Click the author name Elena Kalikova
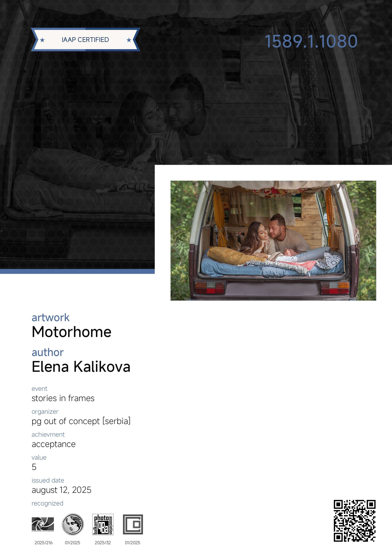392x555 pixels. pyautogui.click(x=81, y=367)
